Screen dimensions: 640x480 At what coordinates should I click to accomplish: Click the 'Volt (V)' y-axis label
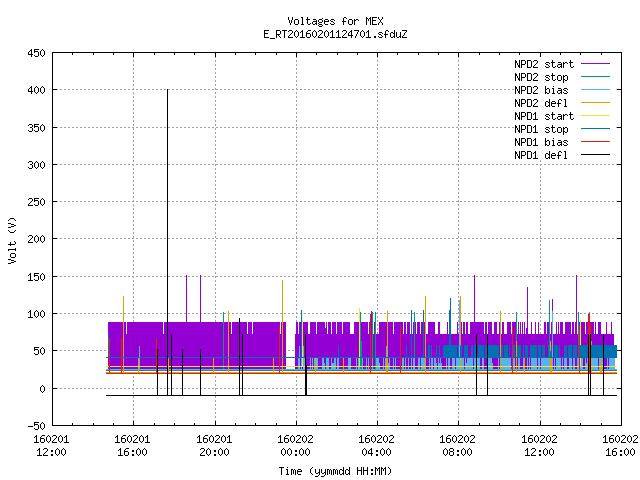tap(12, 240)
